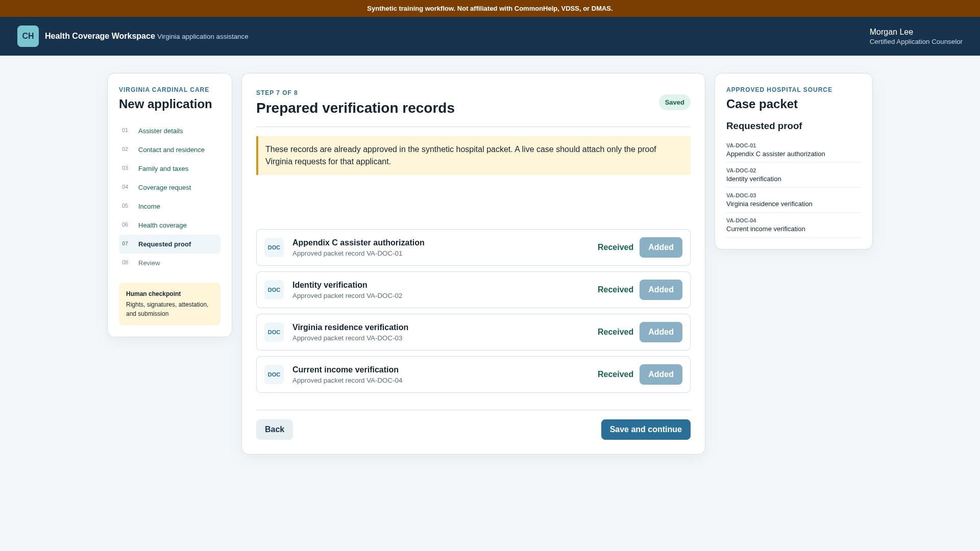The image size is (980, 551).
Task: Select VA-DOC-02 Identity verification in Case packet
Action: [x=793, y=175]
